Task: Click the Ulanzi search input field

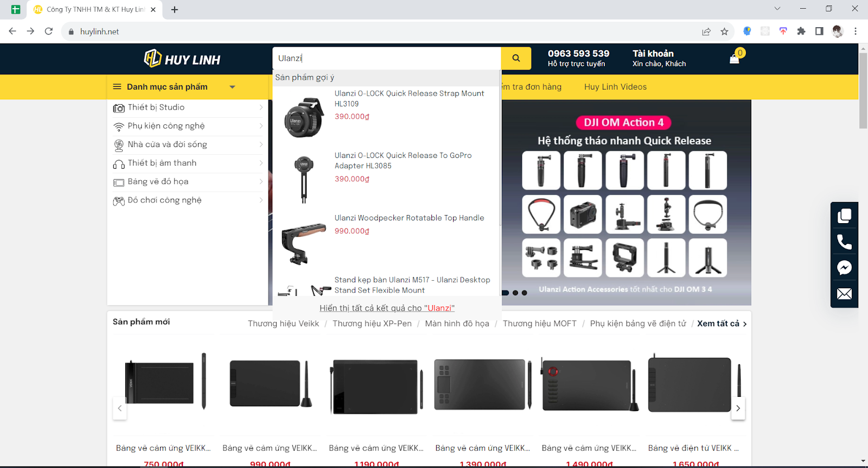Action: coord(386,58)
